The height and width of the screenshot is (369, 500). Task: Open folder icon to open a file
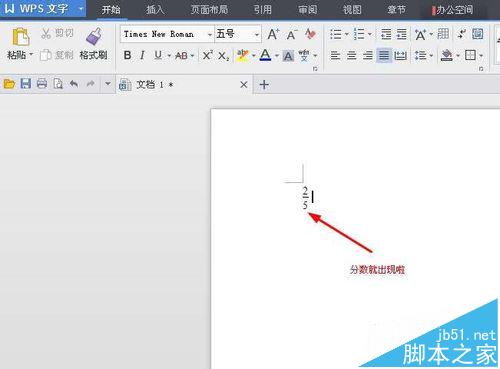click(9, 84)
